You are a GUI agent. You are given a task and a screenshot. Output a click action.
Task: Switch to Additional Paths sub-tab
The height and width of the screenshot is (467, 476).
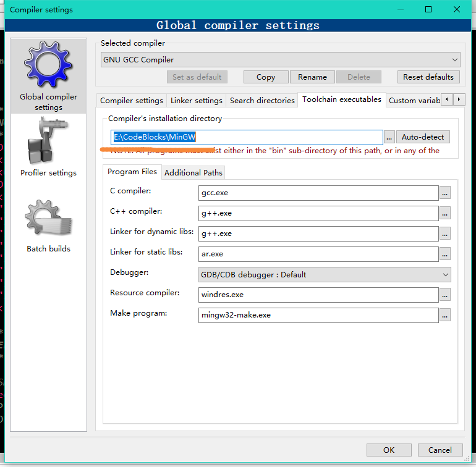pyautogui.click(x=193, y=173)
